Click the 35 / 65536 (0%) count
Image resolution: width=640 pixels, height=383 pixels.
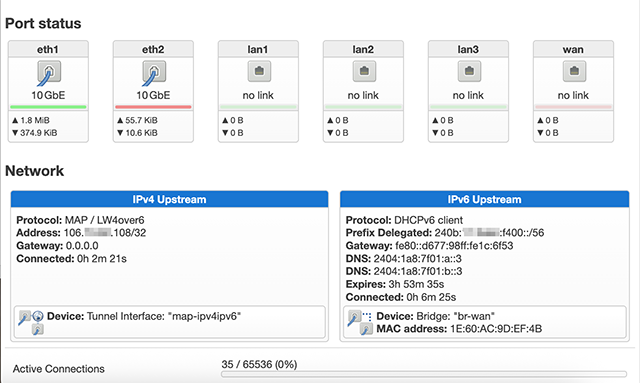[259, 364]
